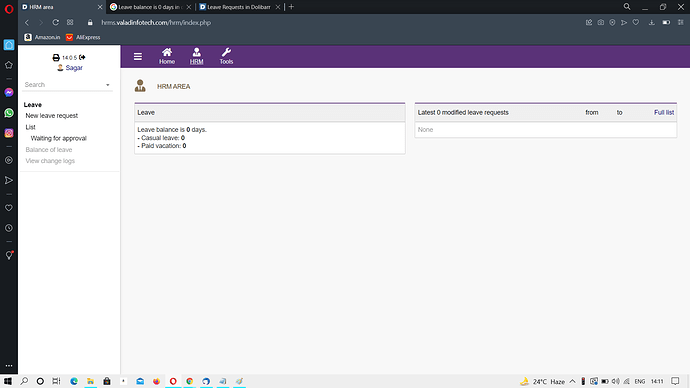Click the logout icon beside version number

(82, 57)
